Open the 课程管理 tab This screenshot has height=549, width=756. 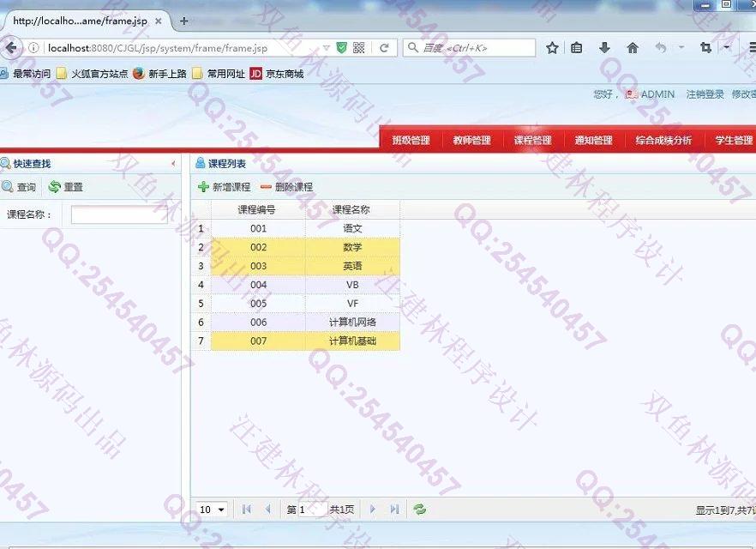click(532, 140)
